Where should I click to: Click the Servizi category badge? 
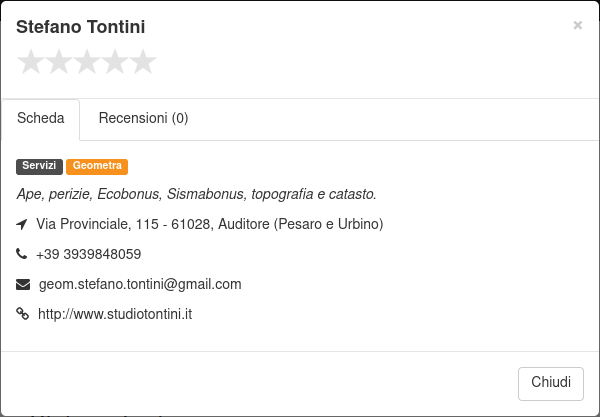click(39, 167)
